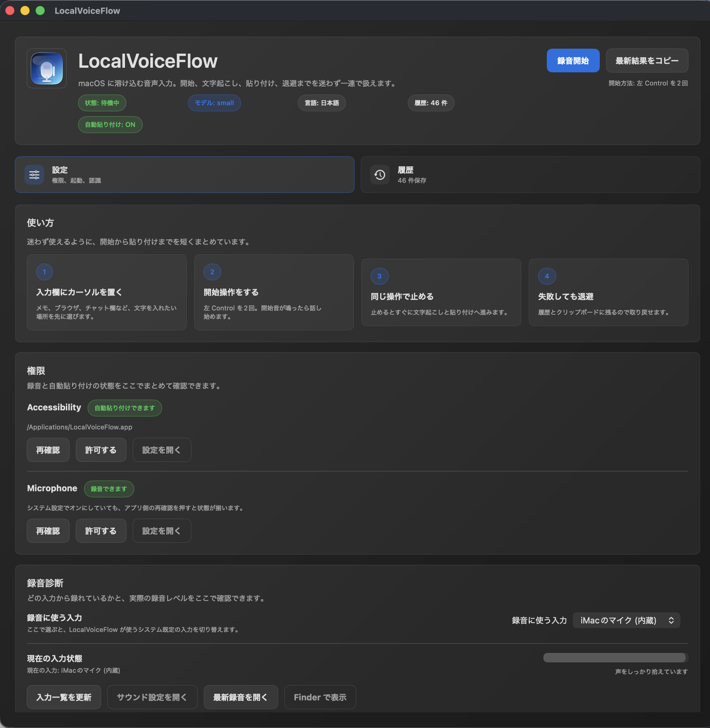Click 設定を開く under Microphone
This screenshot has width=710, height=728.
[x=162, y=531]
